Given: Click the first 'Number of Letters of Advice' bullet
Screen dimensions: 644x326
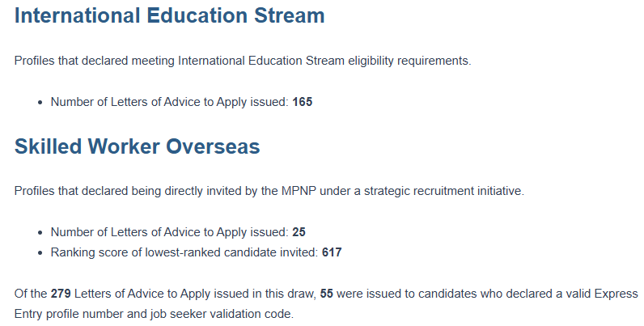Looking at the screenshot, I should [181, 102].
